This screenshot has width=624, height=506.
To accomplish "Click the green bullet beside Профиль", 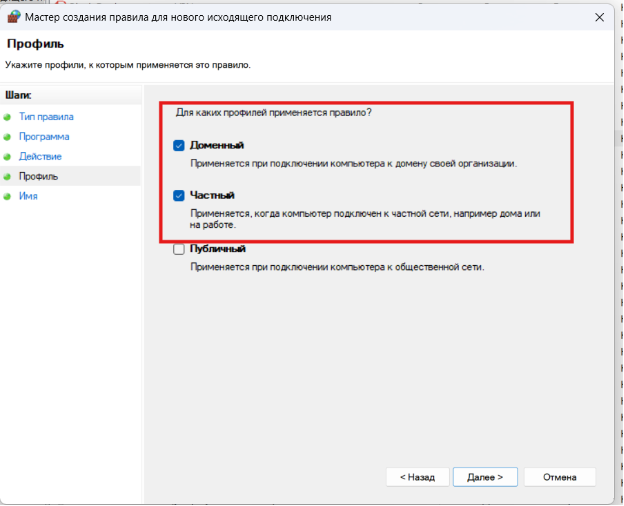I will (x=10, y=177).
